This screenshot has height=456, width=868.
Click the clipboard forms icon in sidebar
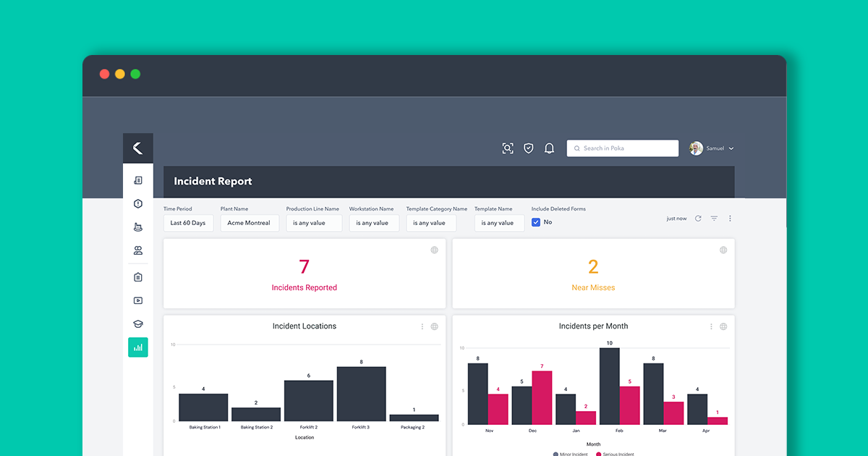coord(137,276)
